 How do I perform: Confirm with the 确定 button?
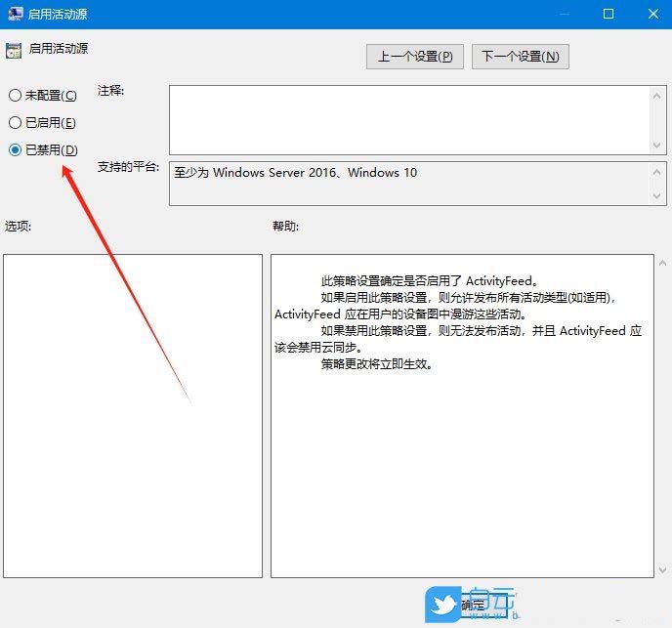pyautogui.click(x=473, y=605)
